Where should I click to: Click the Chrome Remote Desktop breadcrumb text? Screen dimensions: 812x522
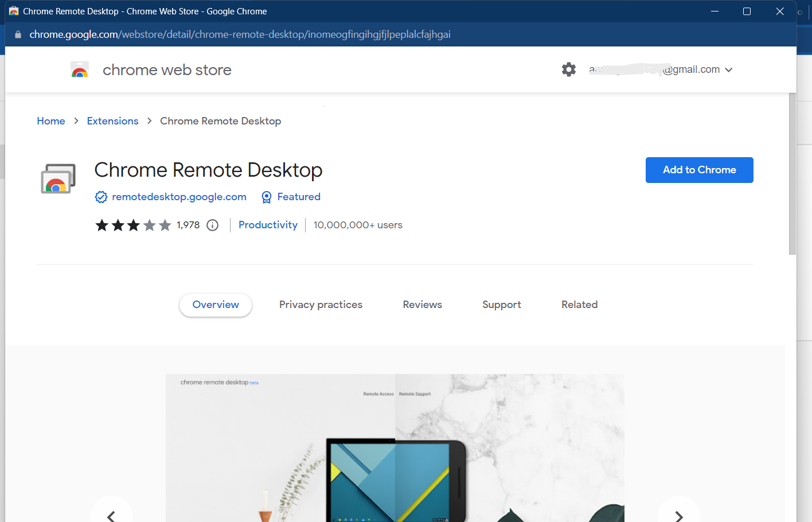point(221,121)
